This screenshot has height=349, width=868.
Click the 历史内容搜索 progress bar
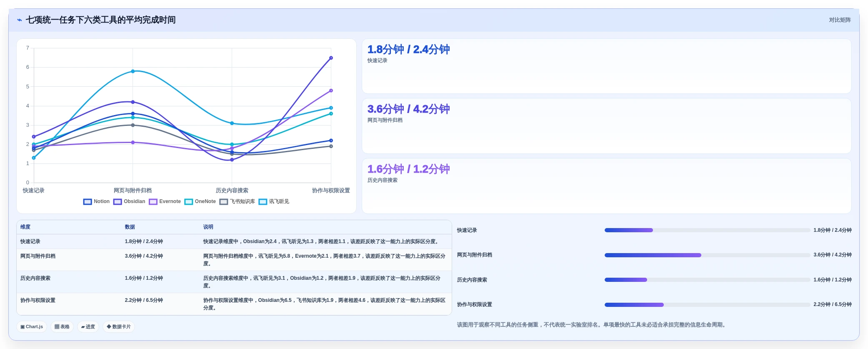pyautogui.click(x=707, y=280)
